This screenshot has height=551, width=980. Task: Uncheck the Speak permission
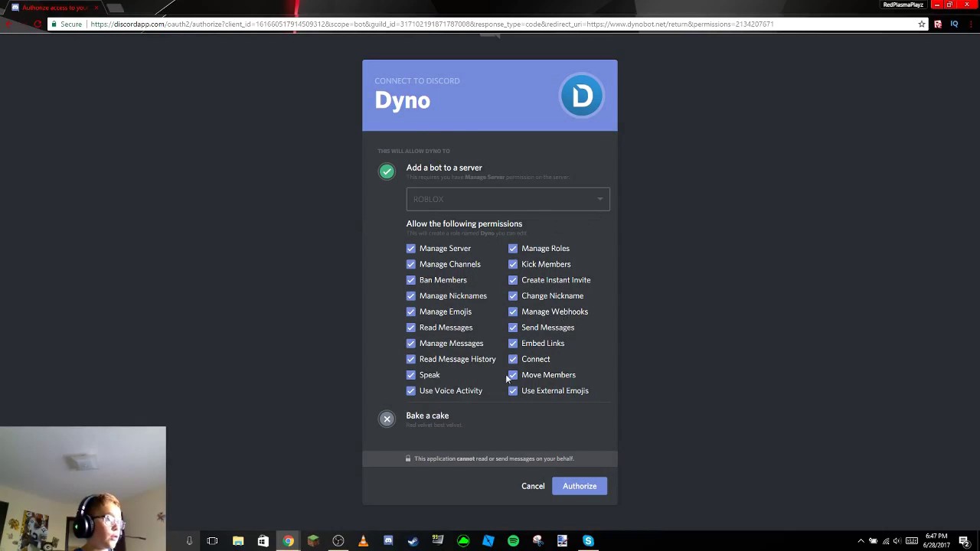point(411,375)
